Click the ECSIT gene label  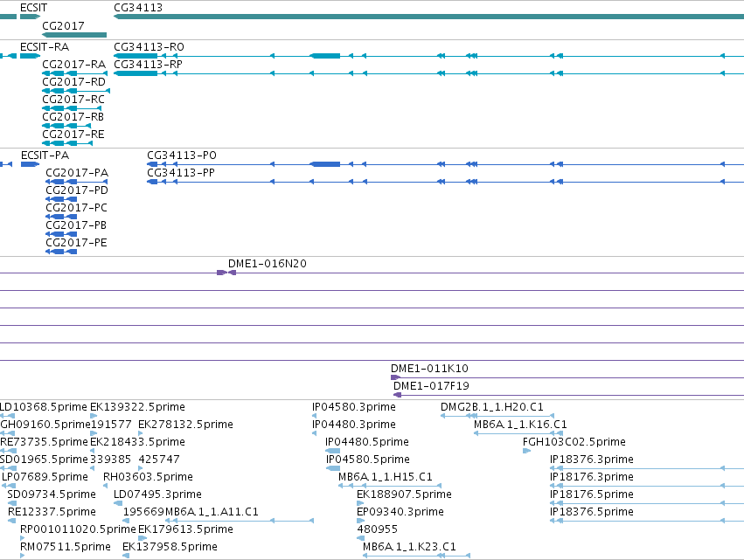tap(33, 8)
